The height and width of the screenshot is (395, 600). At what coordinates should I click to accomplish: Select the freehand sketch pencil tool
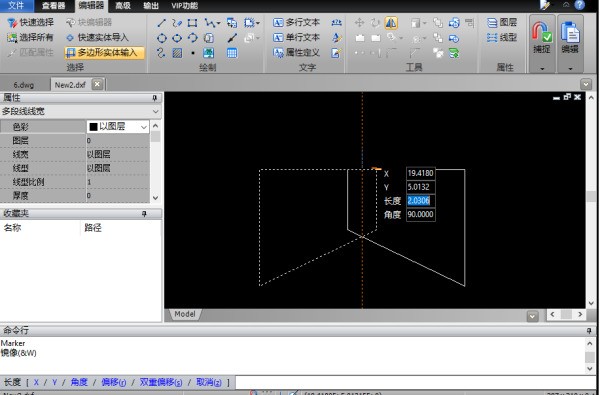[x=177, y=23]
